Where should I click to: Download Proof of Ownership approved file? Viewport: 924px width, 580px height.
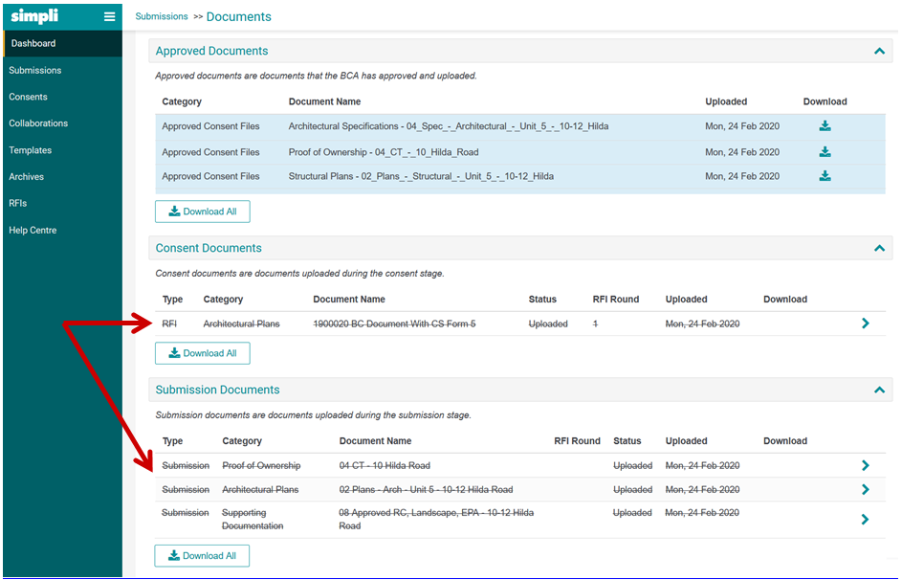click(x=825, y=152)
